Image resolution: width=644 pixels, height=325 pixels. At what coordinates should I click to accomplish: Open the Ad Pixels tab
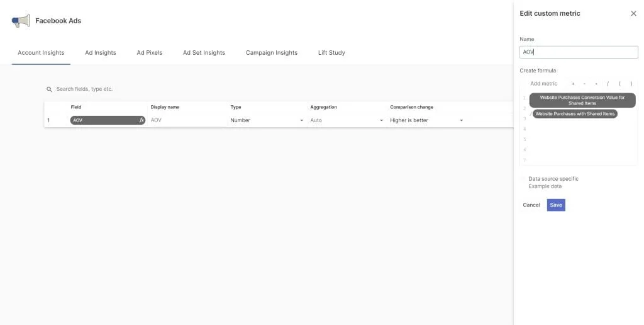150,53
